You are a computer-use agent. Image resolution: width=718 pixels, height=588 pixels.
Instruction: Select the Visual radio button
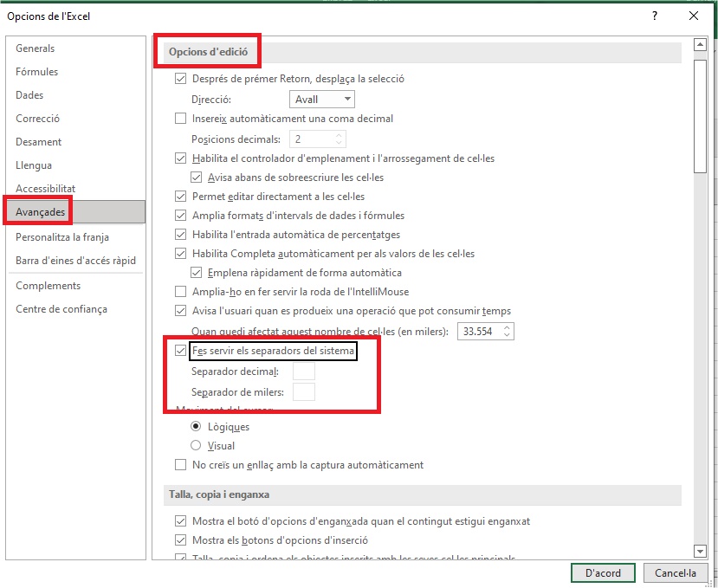(x=196, y=445)
